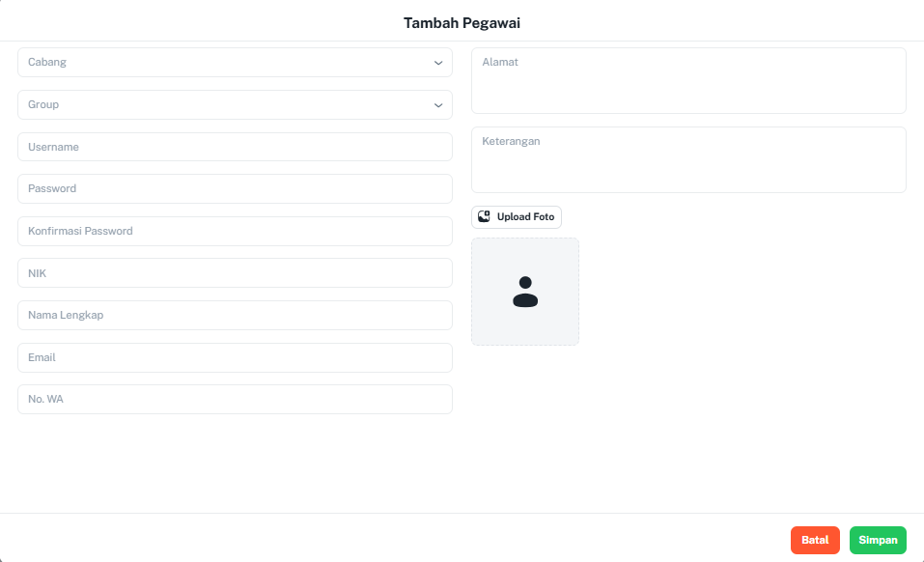Select the No. WA input field
The image size is (924, 562).
click(x=236, y=400)
